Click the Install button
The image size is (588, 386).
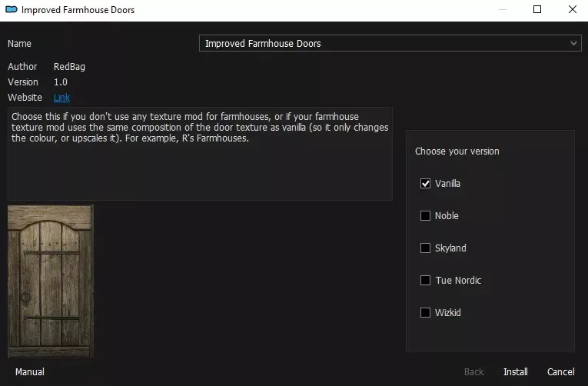pyautogui.click(x=515, y=371)
